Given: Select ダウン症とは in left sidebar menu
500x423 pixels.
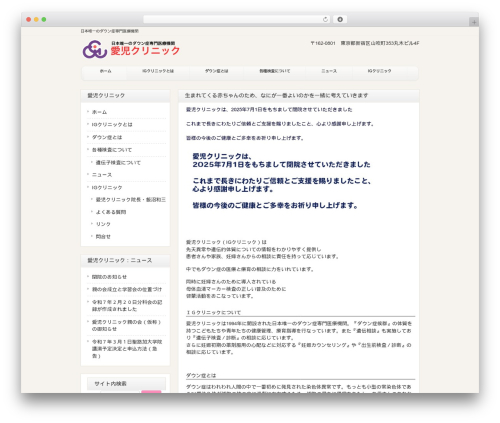Looking at the screenshot, I should (x=107, y=137).
